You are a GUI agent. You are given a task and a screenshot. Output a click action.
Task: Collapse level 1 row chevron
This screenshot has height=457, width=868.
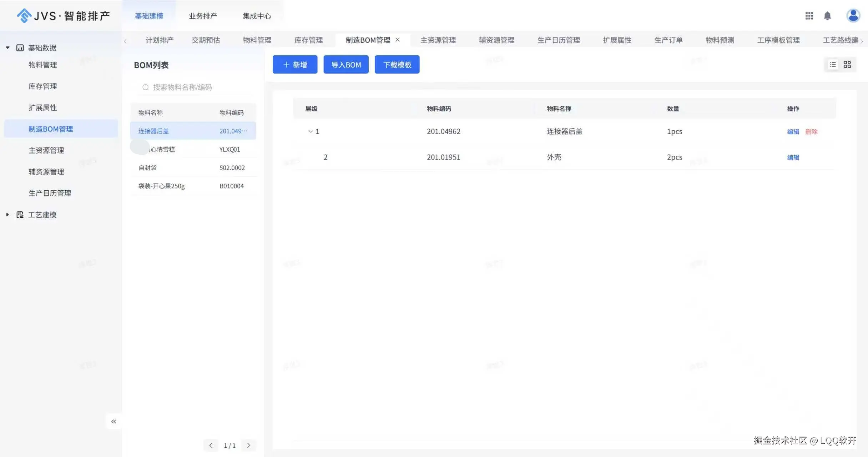311,131
